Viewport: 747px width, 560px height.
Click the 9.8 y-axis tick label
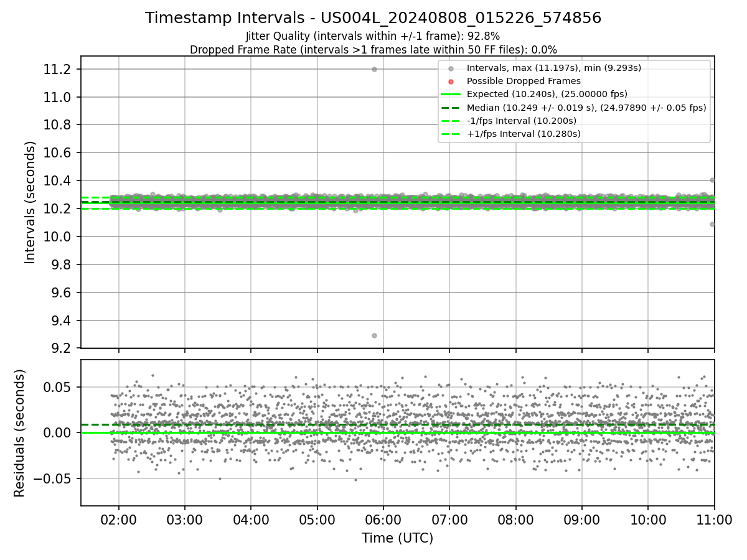pyautogui.click(x=62, y=265)
